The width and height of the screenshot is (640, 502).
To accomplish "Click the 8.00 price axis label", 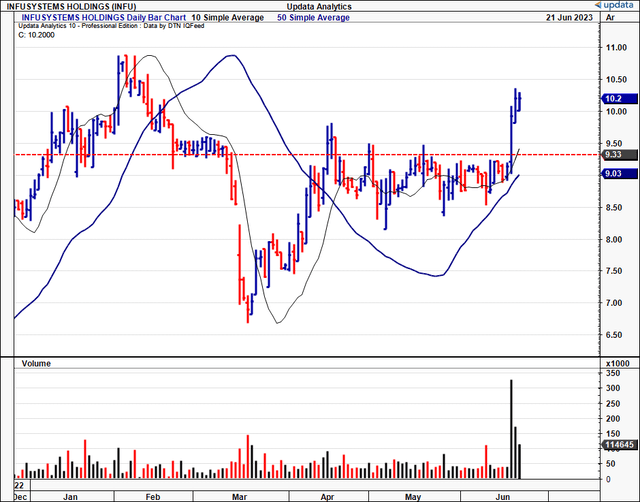I will click(x=616, y=239).
